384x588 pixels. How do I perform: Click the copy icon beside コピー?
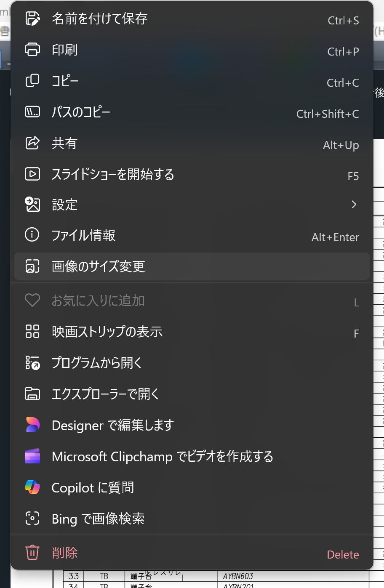tap(32, 81)
